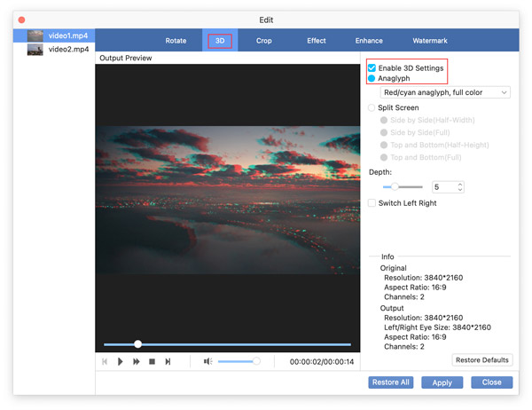The height and width of the screenshot is (410, 532).
Task: Select the Split Screen radio option
Action: coord(372,108)
